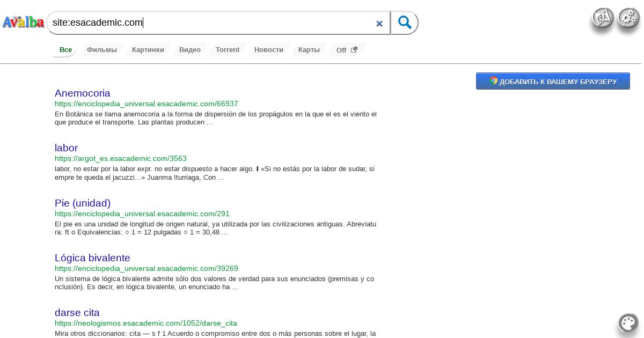Image resolution: width=644 pixels, height=338 pixels.
Task: Toggle the Off filter tab
Action: (347, 50)
